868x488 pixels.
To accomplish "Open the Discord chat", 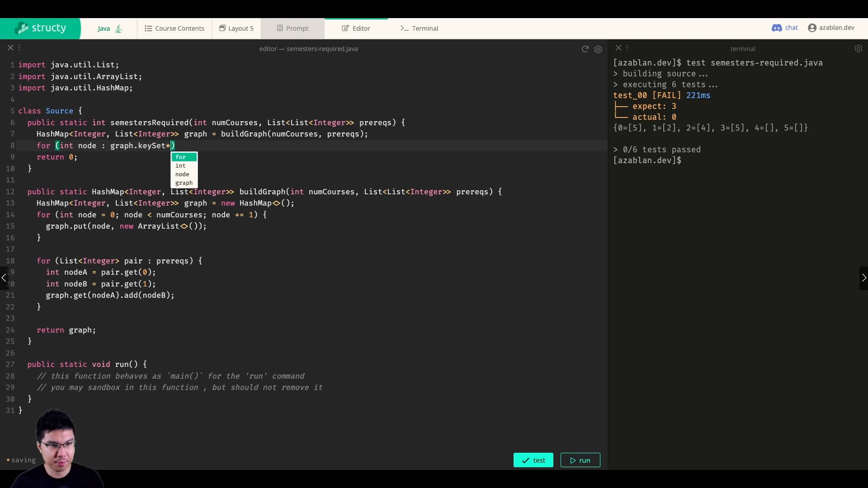I will [784, 28].
